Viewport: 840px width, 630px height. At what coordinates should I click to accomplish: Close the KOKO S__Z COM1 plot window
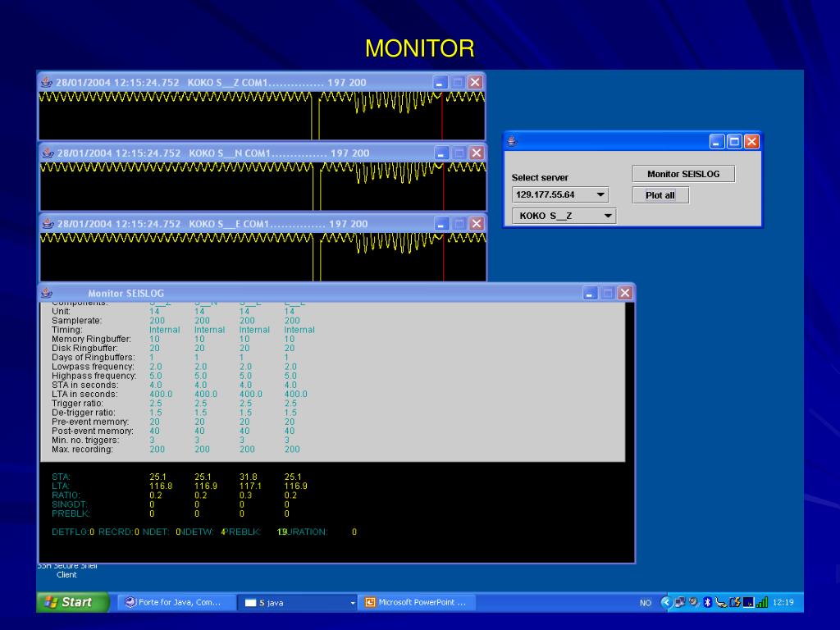pos(475,82)
